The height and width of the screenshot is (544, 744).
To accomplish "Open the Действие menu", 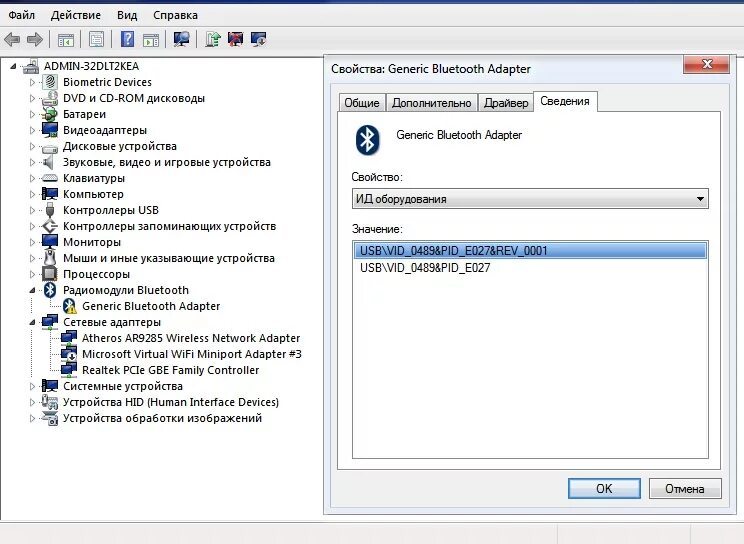I will (x=75, y=15).
